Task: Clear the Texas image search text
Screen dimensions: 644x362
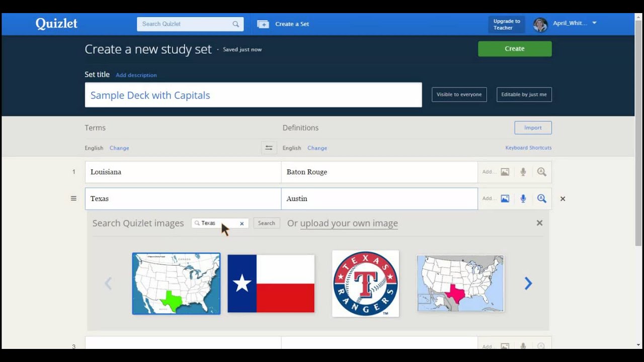Action: click(x=242, y=224)
